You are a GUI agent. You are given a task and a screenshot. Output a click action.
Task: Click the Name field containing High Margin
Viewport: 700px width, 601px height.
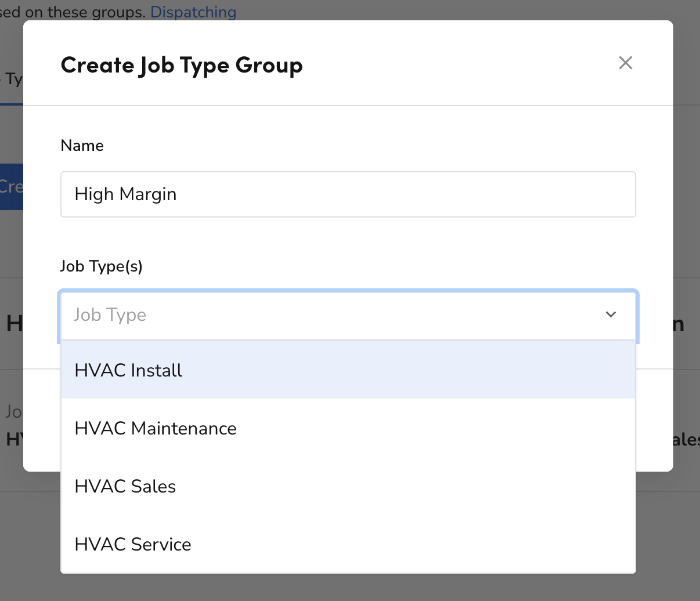348,194
